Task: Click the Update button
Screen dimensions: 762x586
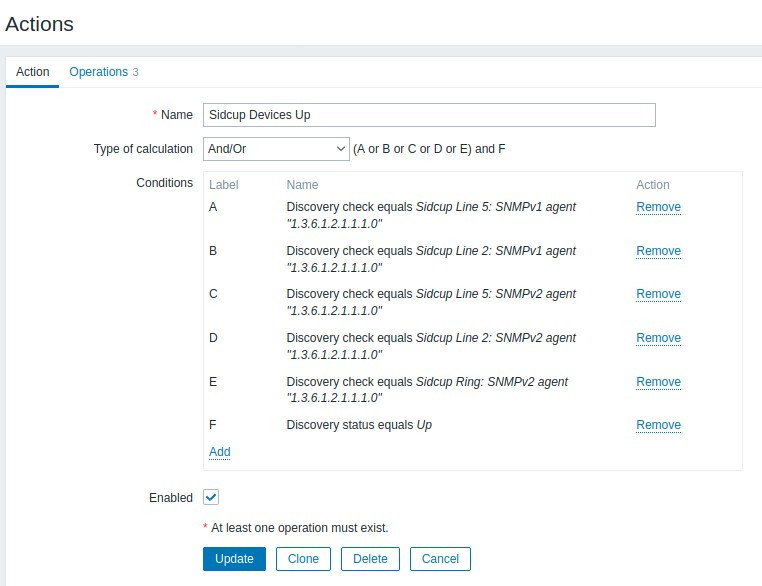Action: pyautogui.click(x=234, y=559)
